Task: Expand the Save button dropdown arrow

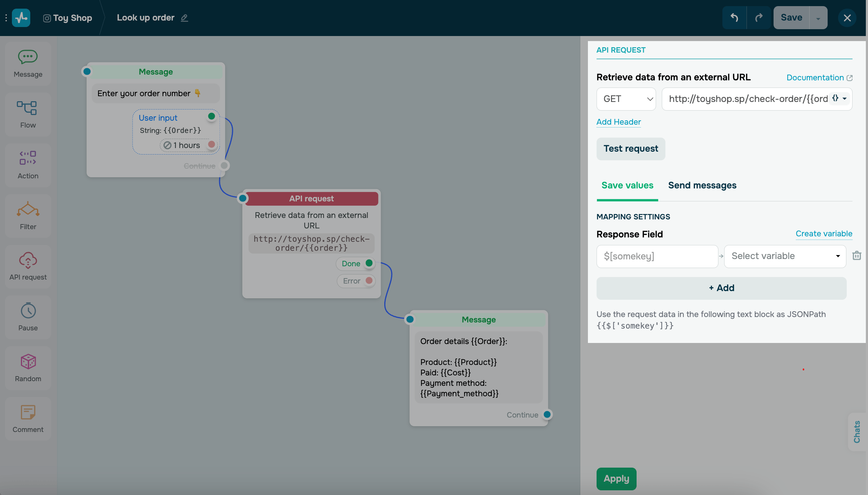Action: [x=818, y=18]
